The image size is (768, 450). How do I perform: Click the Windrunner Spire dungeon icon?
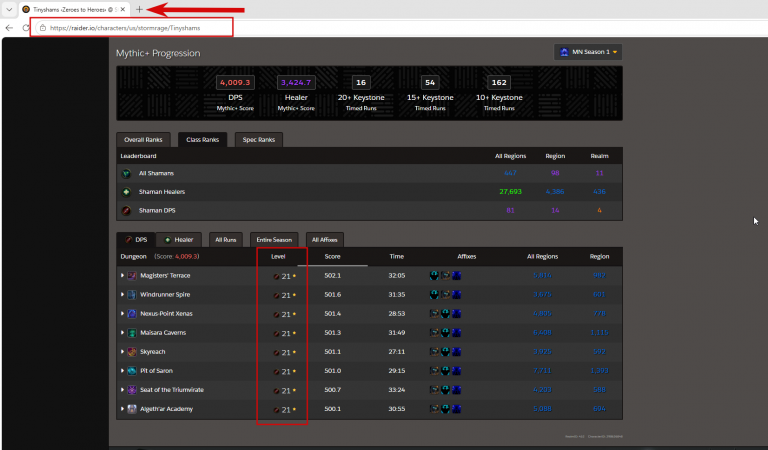click(x=132, y=295)
